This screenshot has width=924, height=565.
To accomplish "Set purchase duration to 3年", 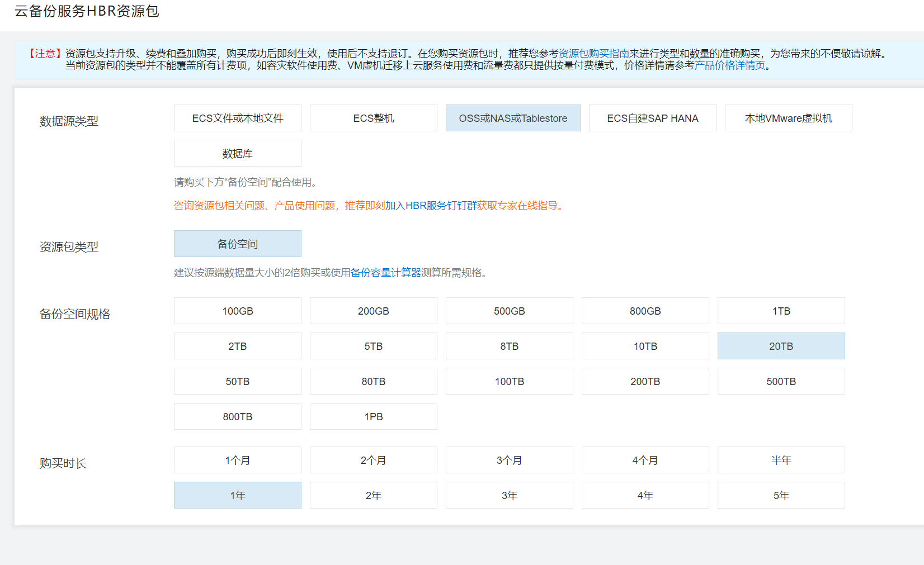I will 510,495.
